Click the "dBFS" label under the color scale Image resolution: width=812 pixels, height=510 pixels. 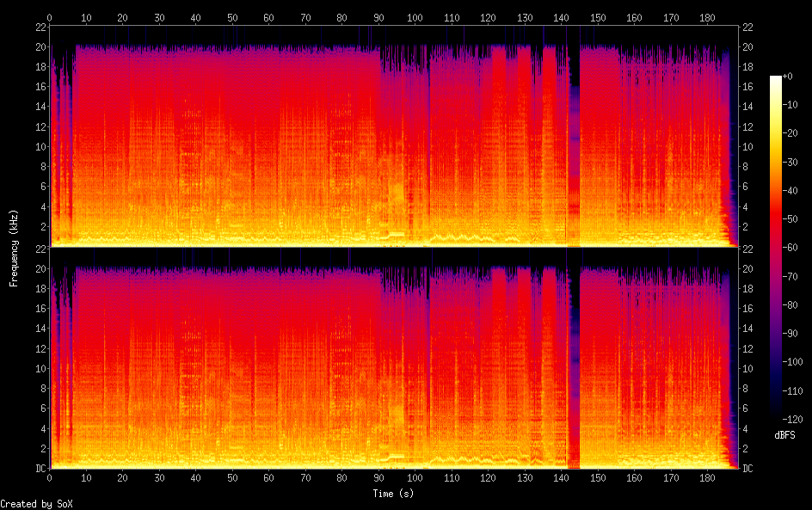click(784, 435)
